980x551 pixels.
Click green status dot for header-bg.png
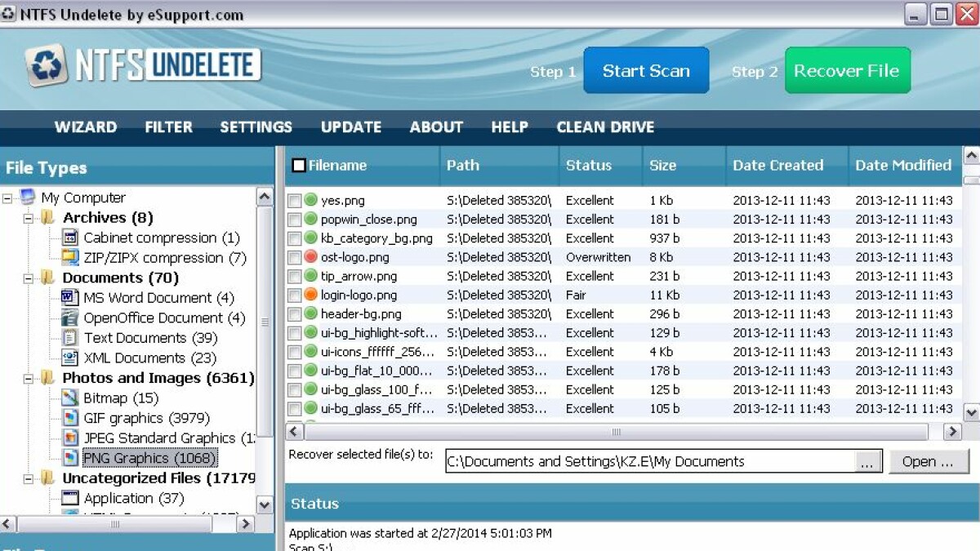[310, 313]
